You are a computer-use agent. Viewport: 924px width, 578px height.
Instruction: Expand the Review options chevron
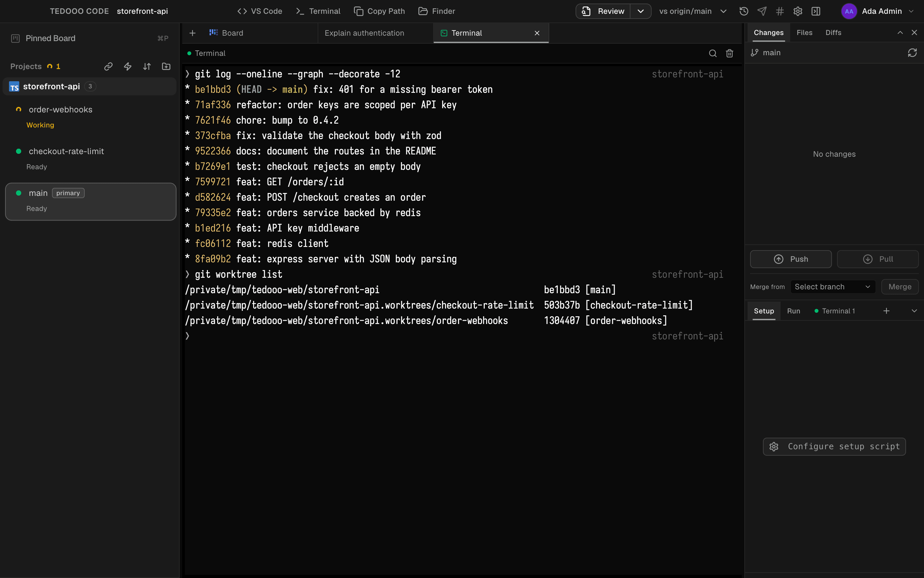click(x=641, y=11)
